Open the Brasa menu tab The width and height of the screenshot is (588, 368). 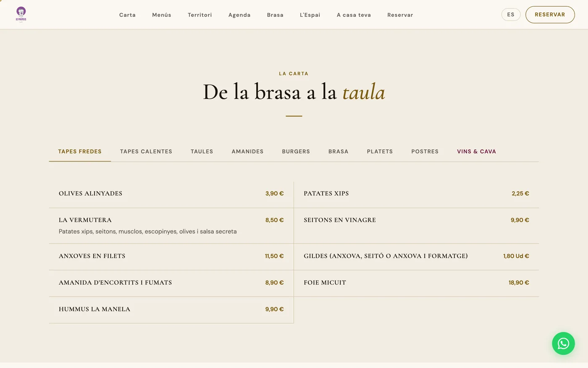[339, 151]
